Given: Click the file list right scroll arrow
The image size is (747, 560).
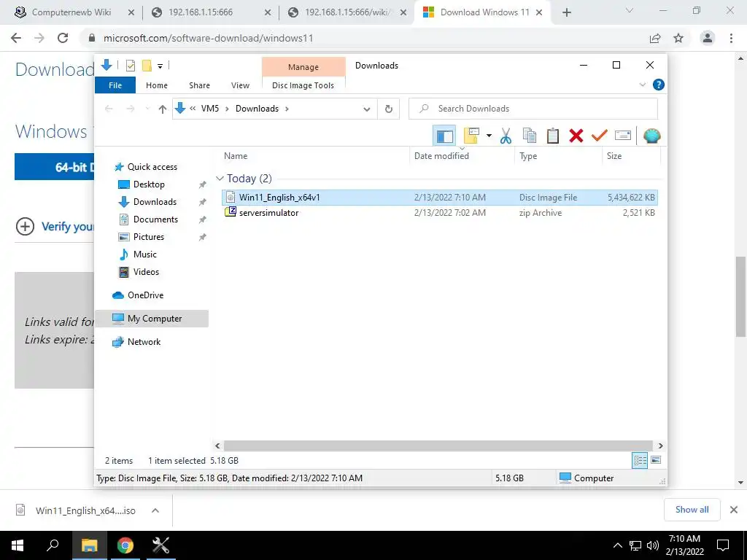Looking at the screenshot, I should point(660,446).
